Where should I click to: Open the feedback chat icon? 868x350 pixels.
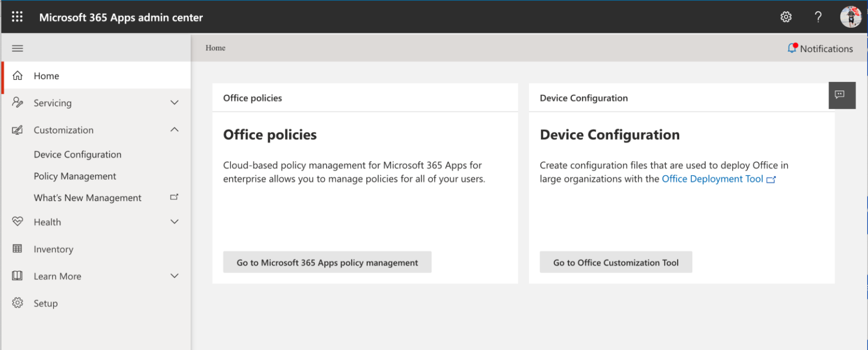[839, 95]
